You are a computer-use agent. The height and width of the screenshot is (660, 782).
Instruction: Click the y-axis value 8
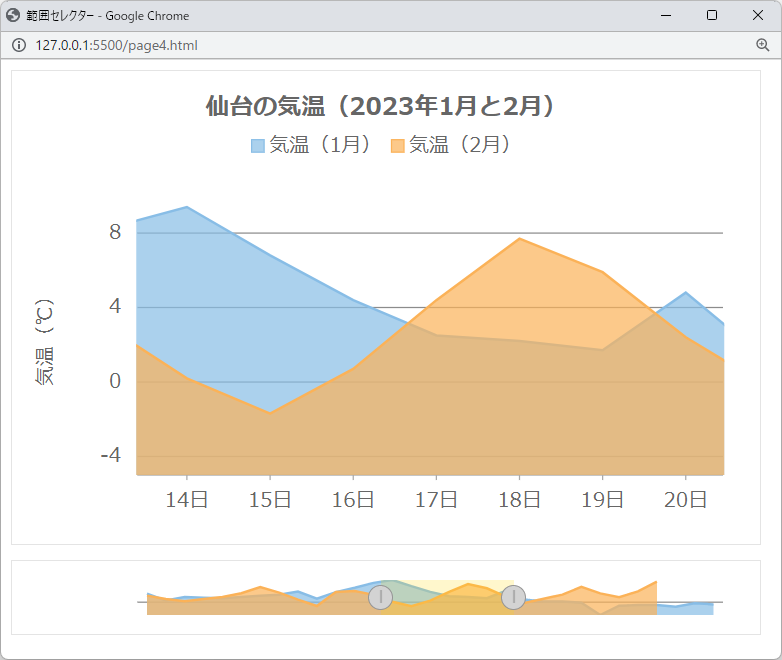click(x=115, y=232)
